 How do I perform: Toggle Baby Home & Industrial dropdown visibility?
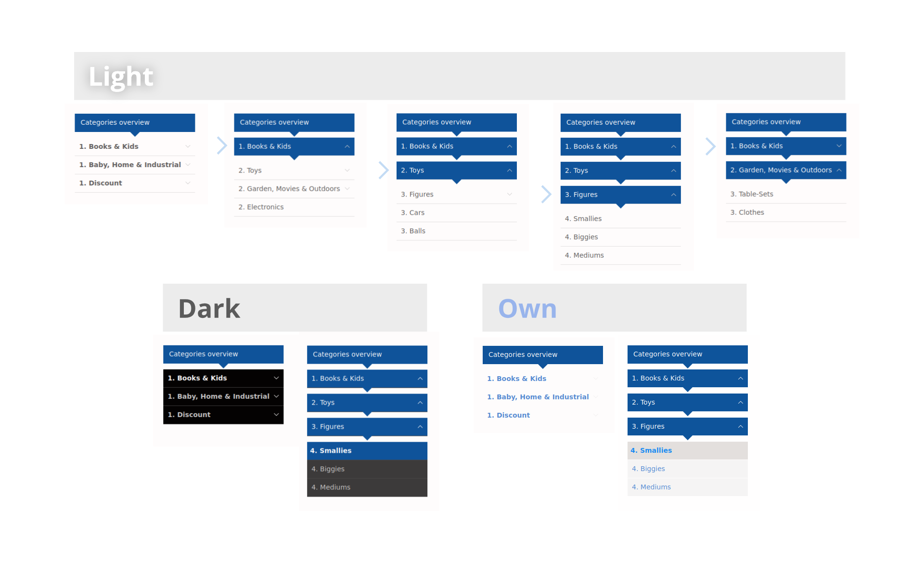[x=188, y=164]
